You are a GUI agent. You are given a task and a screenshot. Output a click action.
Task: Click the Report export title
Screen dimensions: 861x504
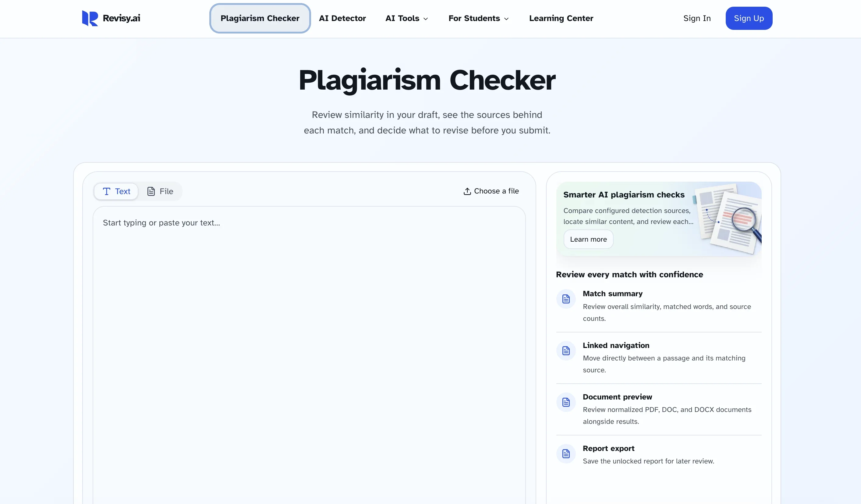[608, 449]
